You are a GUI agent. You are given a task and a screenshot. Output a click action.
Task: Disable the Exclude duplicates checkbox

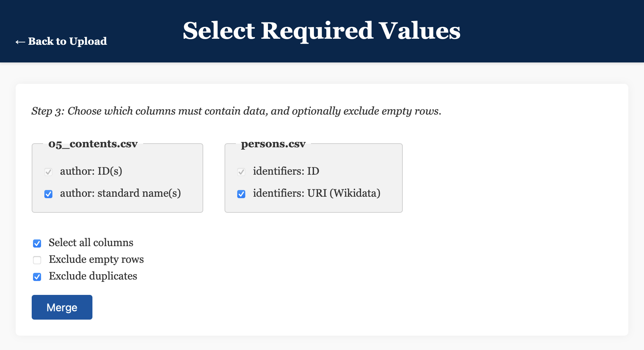37,277
